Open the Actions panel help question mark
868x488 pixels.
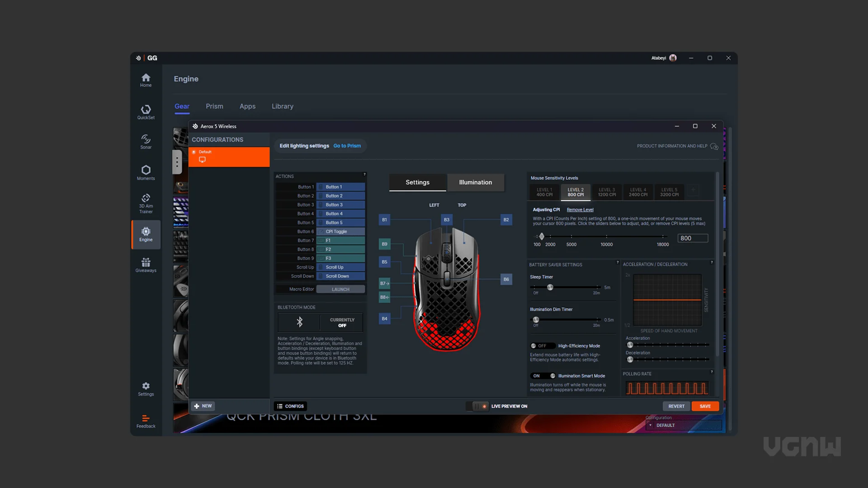click(364, 174)
